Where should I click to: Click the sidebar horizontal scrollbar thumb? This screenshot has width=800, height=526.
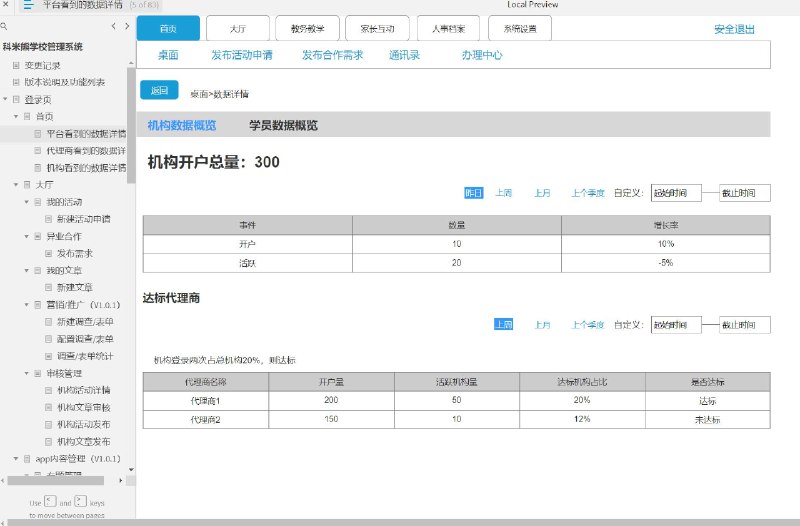56,481
